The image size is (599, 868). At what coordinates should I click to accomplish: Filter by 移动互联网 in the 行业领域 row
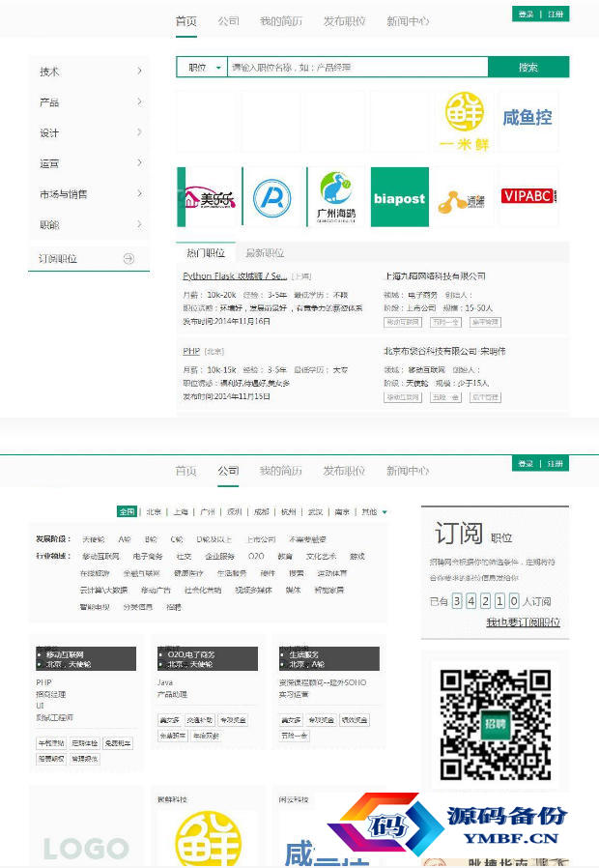point(100,556)
